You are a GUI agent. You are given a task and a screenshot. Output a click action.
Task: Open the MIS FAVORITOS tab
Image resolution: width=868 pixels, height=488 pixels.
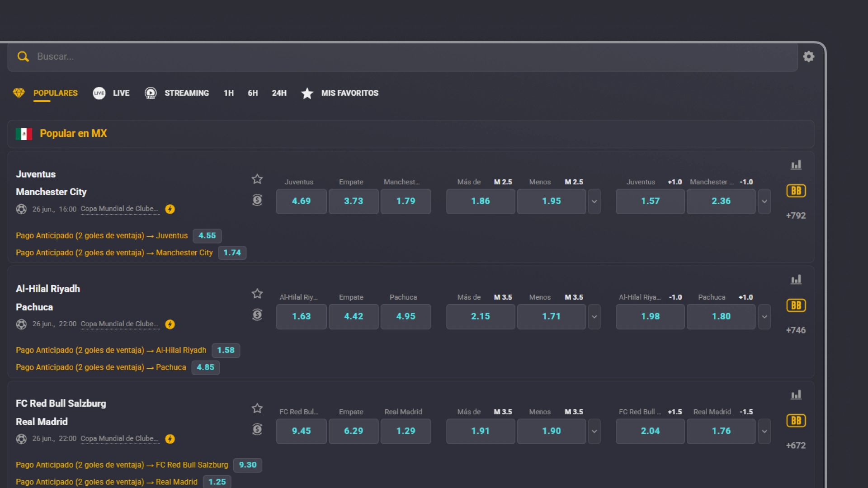pos(350,93)
